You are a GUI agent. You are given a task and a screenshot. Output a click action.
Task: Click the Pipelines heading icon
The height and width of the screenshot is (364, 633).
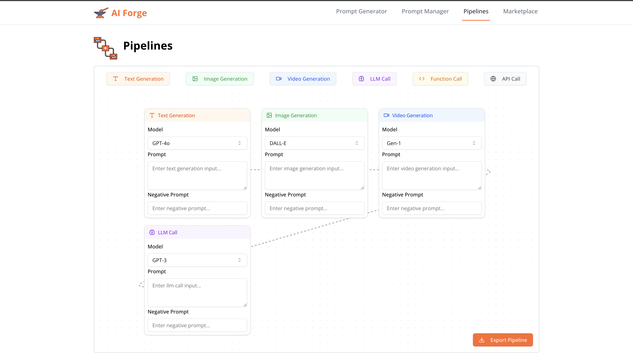[105, 48]
